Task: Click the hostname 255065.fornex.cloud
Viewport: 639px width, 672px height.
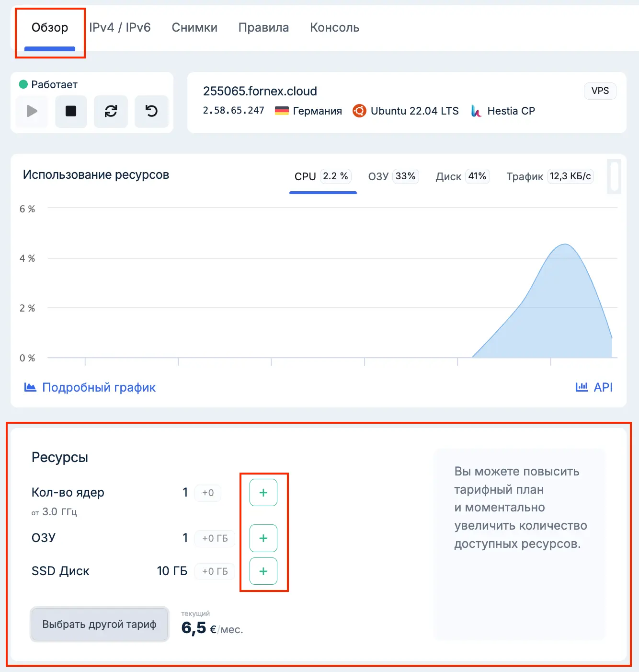Action: [260, 91]
